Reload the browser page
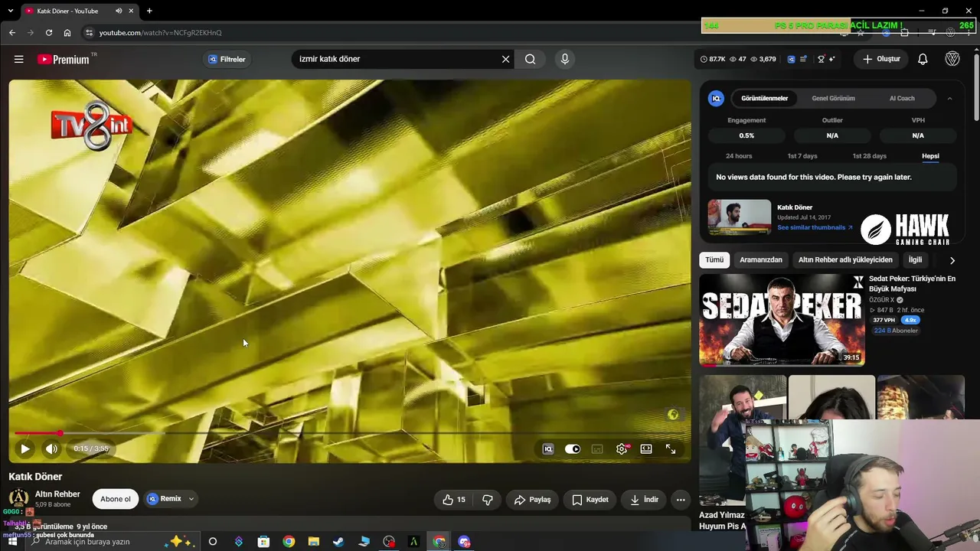Image resolution: width=980 pixels, height=551 pixels. point(49,33)
